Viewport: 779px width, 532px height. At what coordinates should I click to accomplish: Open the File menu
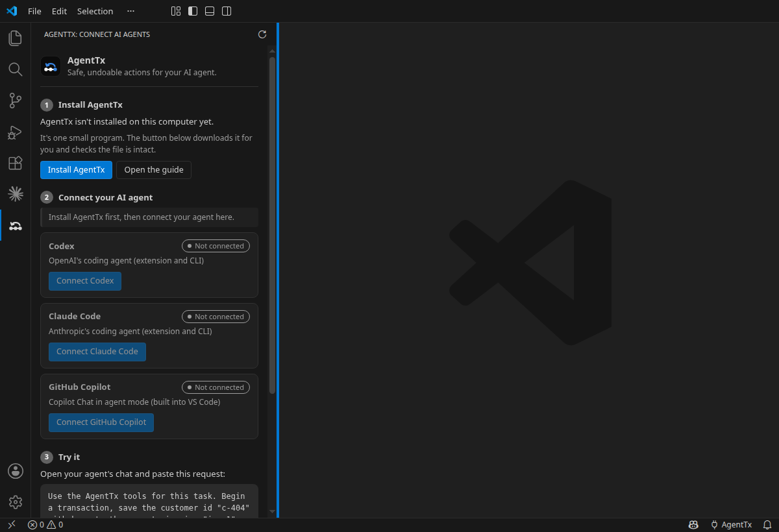coord(34,11)
